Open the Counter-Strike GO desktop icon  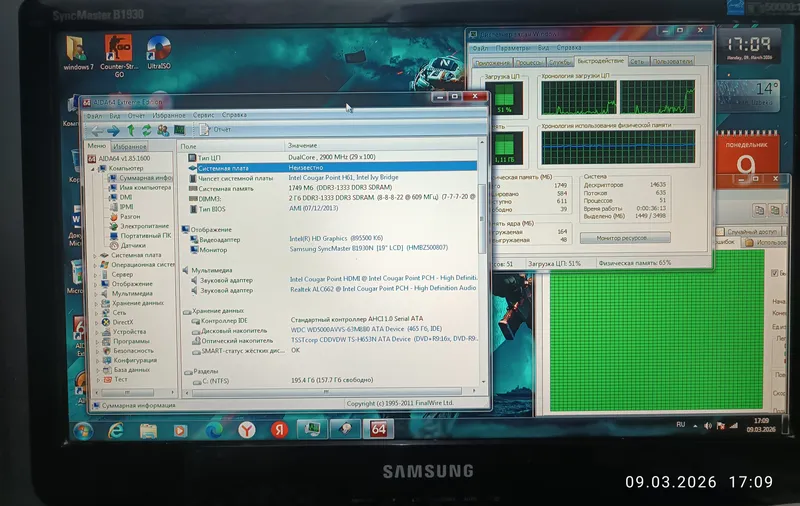[x=118, y=56]
